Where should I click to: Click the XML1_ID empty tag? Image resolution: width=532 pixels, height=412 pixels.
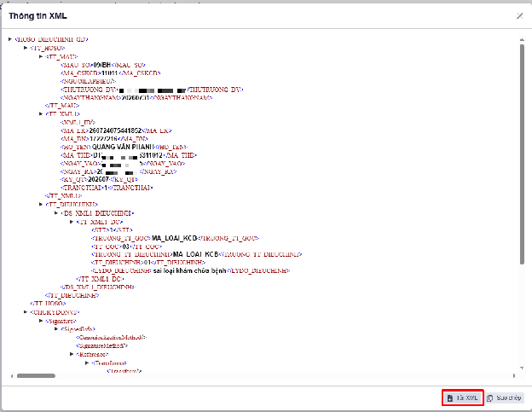coord(78,122)
